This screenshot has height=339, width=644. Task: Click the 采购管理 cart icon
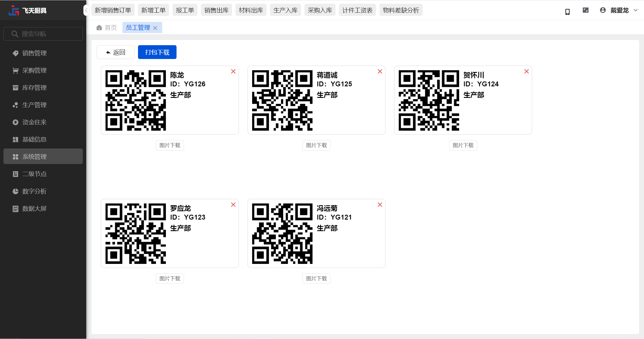tap(16, 71)
